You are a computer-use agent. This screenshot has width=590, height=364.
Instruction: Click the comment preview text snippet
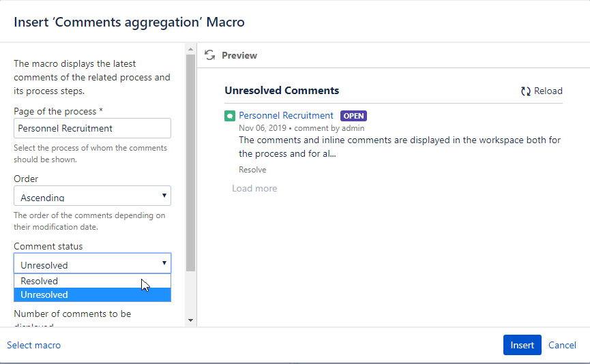(x=400, y=147)
